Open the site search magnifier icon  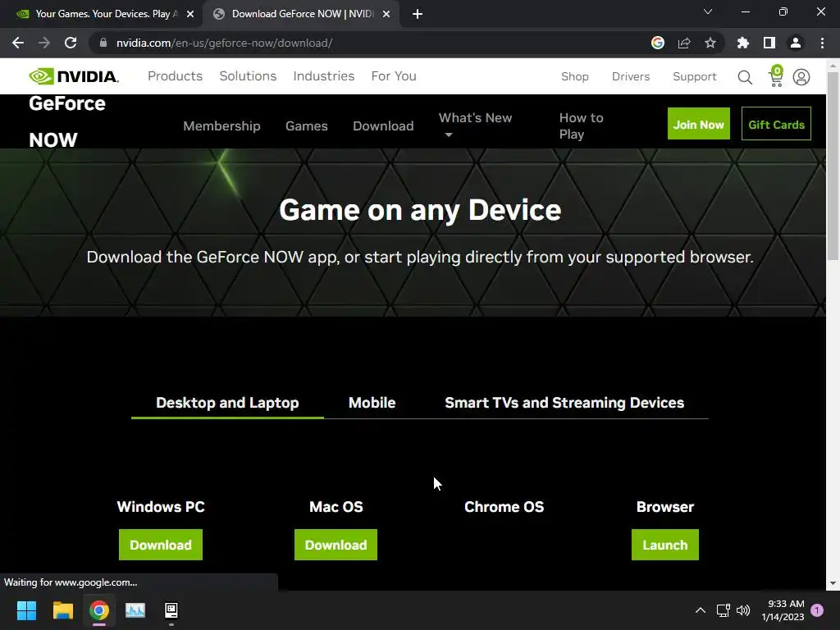coord(745,77)
